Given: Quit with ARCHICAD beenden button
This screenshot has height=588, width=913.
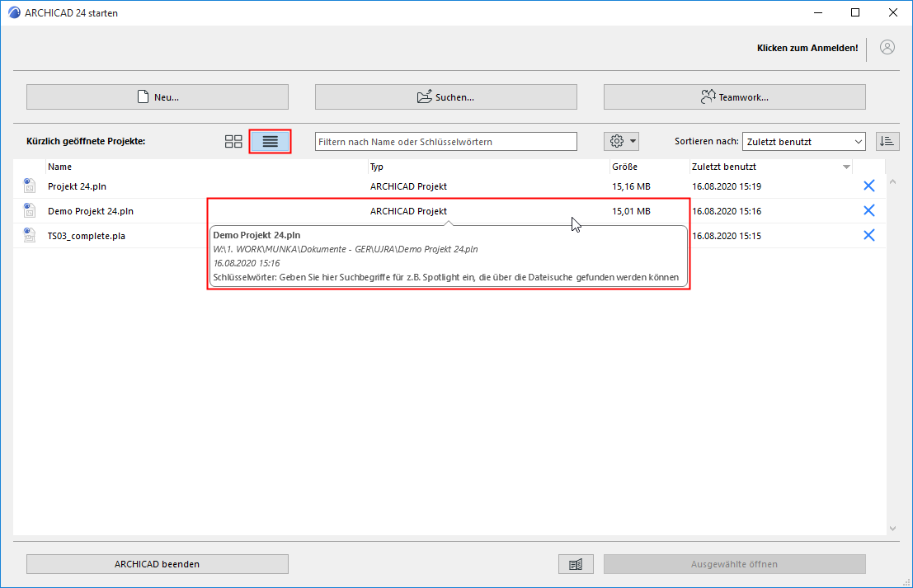Looking at the screenshot, I should pyautogui.click(x=158, y=563).
